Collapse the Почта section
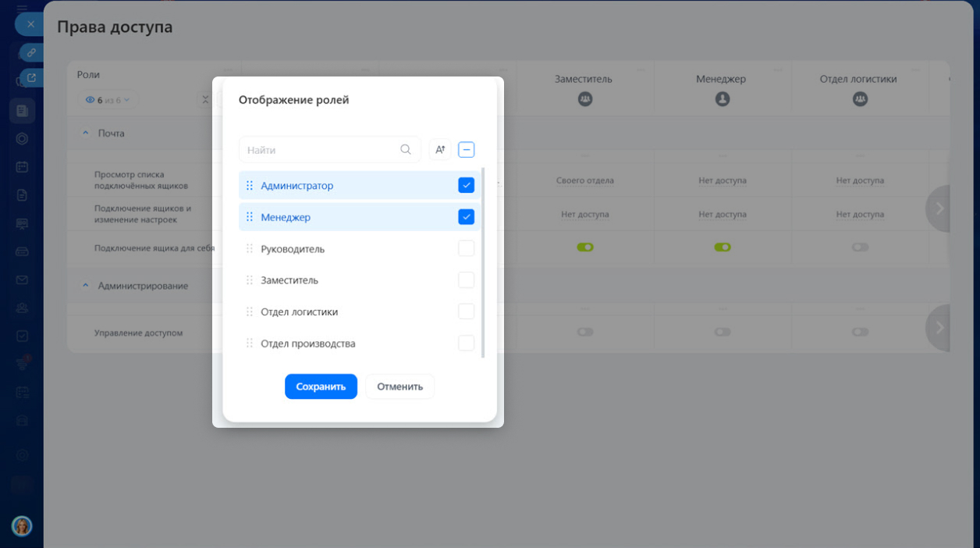Image resolution: width=980 pixels, height=548 pixels. point(86,133)
